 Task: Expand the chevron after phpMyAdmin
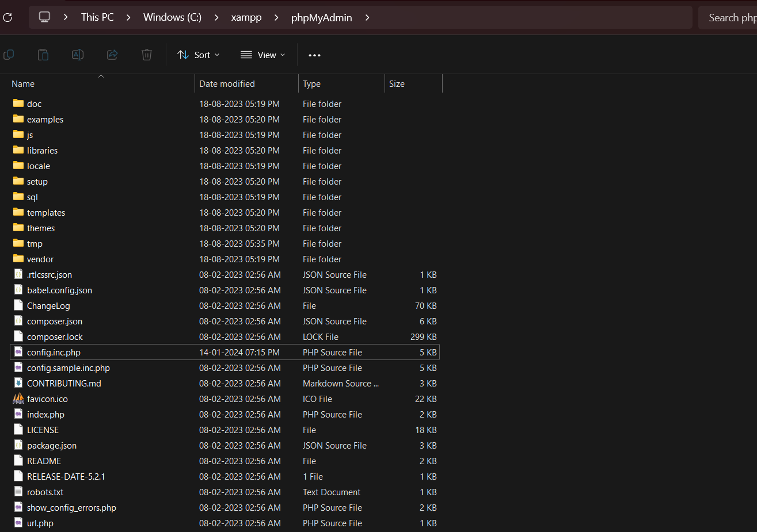[x=367, y=18]
